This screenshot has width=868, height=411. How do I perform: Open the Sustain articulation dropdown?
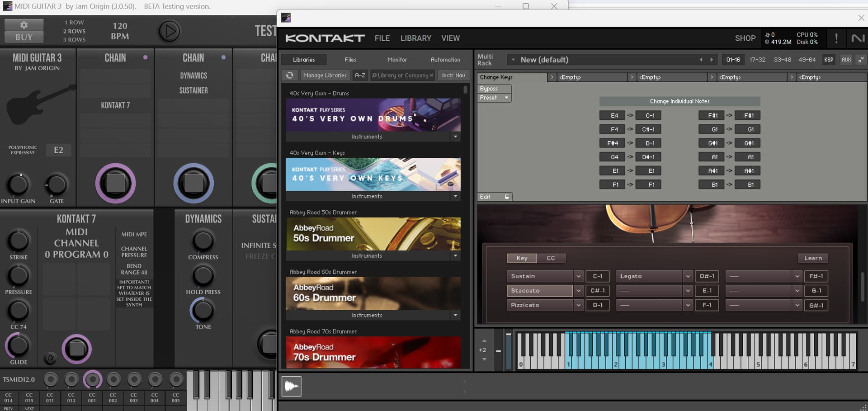point(578,276)
